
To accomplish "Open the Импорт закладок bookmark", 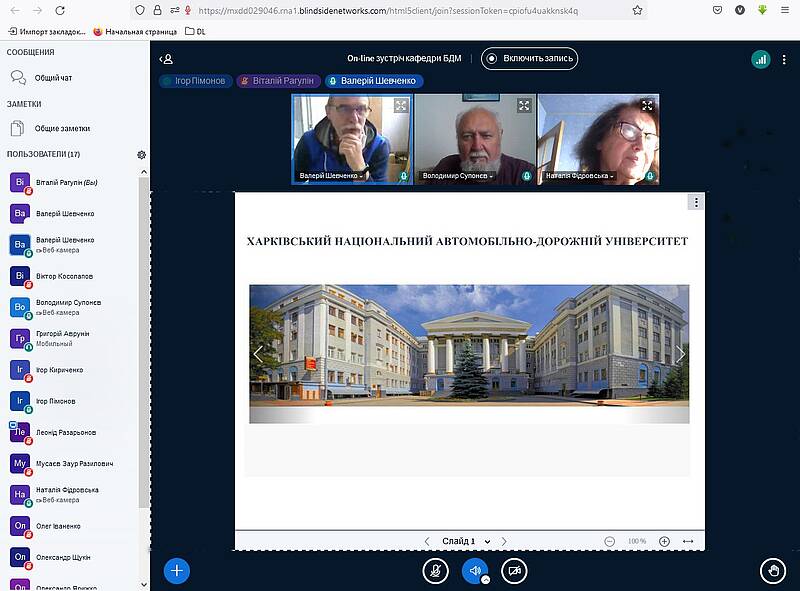I will (47, 32).
